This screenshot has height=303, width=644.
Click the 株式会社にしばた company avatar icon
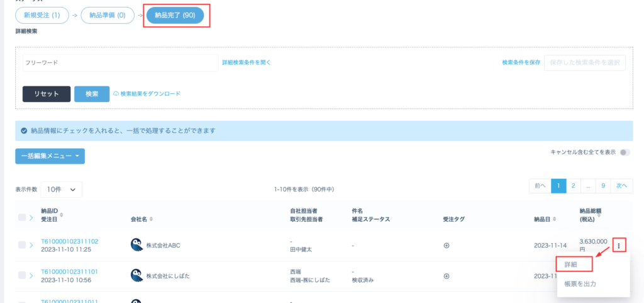tap(136, 275)
